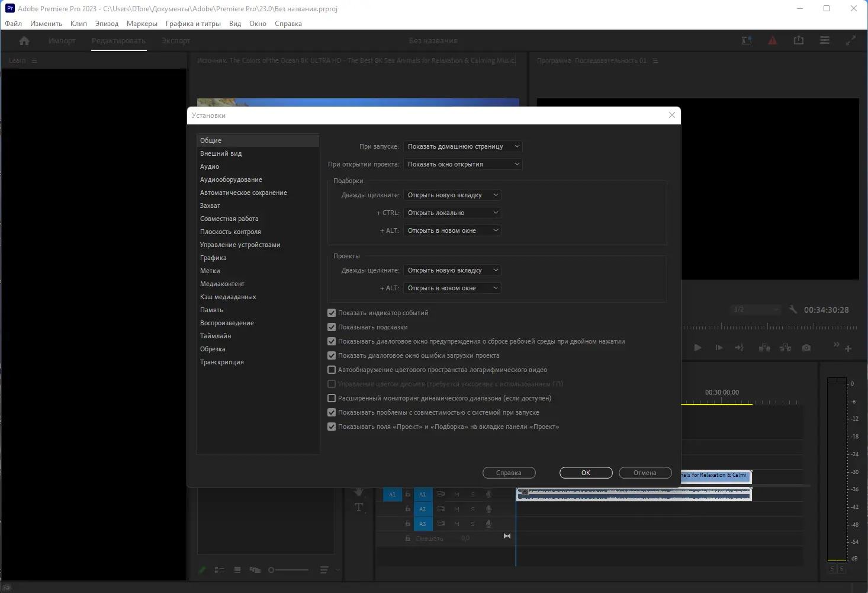Uncheck Показать индикатор событий
Screen dimensions: 868x593
point(332,313)
